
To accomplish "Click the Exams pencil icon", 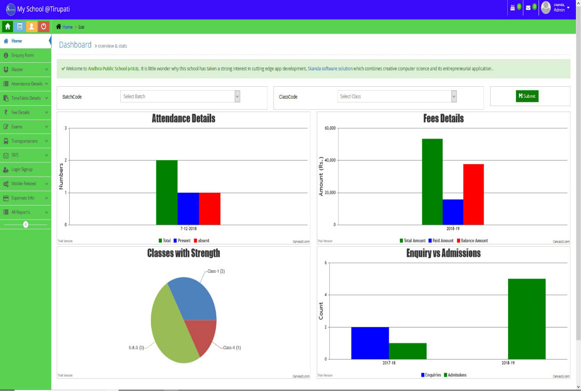I will [6, 127].
